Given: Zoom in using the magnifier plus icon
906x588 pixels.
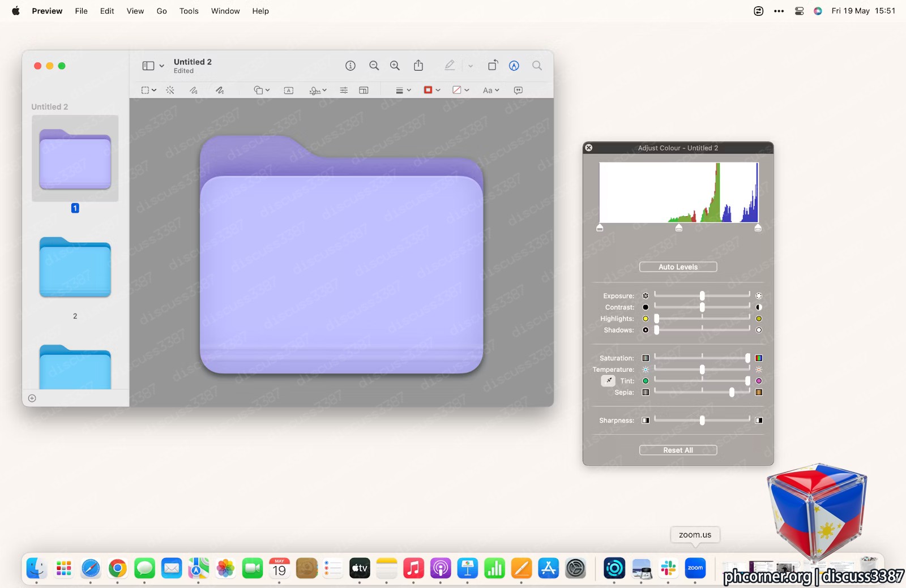Looking at the screenshot, I should click(395, 66).
